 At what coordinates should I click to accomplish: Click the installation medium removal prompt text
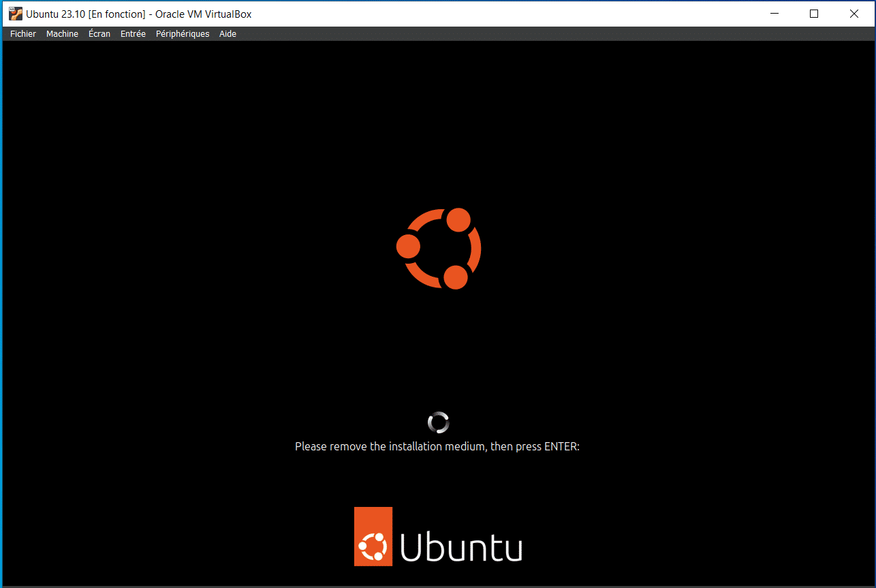tap(437, 446)
